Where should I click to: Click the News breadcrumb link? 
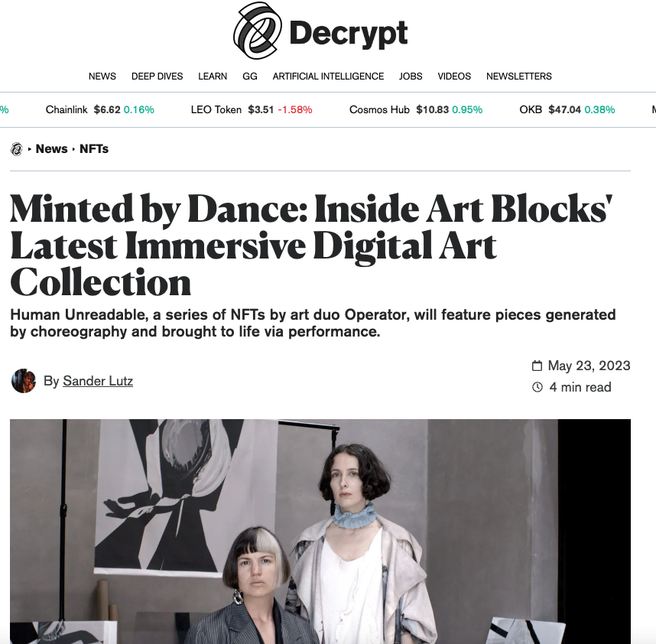pyautogui.click(x=51, y=149)
